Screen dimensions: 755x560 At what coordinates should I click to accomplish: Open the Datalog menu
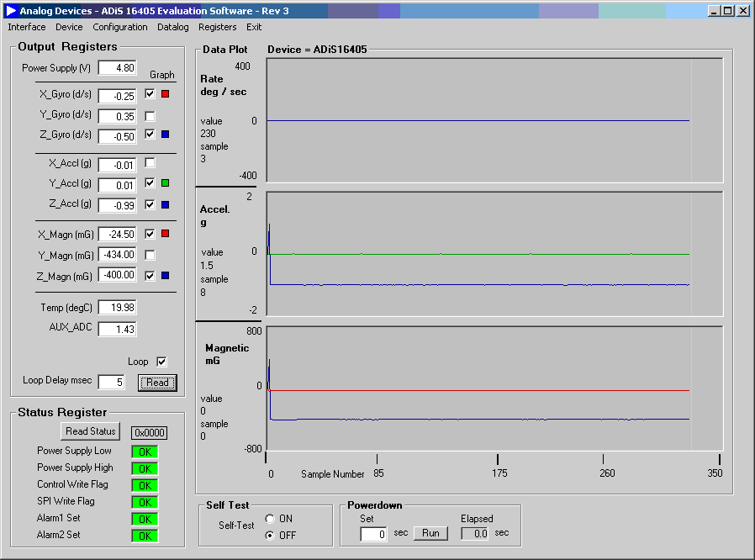pyautogui.click(x=173, y=27)
